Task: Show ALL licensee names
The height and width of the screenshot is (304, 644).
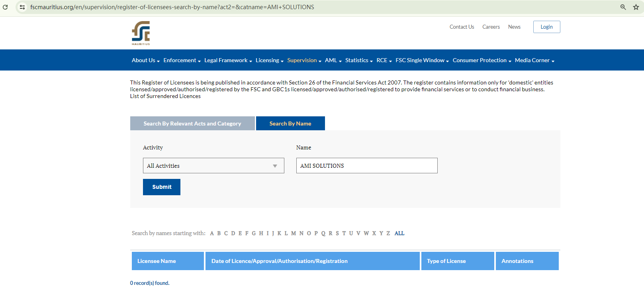Action: [x=399, y=233]
